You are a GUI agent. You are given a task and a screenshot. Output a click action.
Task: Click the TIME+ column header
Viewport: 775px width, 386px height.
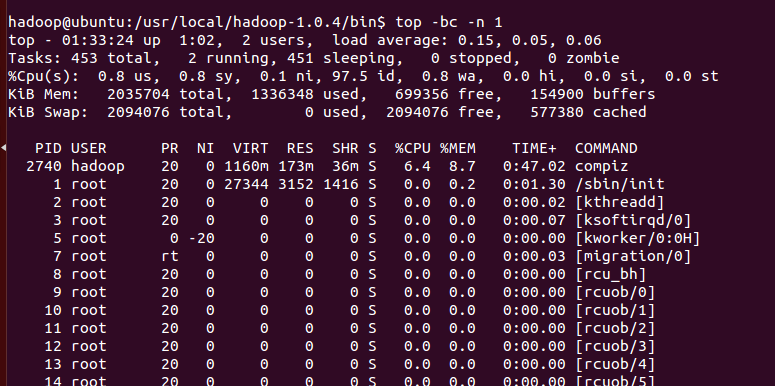tap(534, 148)
